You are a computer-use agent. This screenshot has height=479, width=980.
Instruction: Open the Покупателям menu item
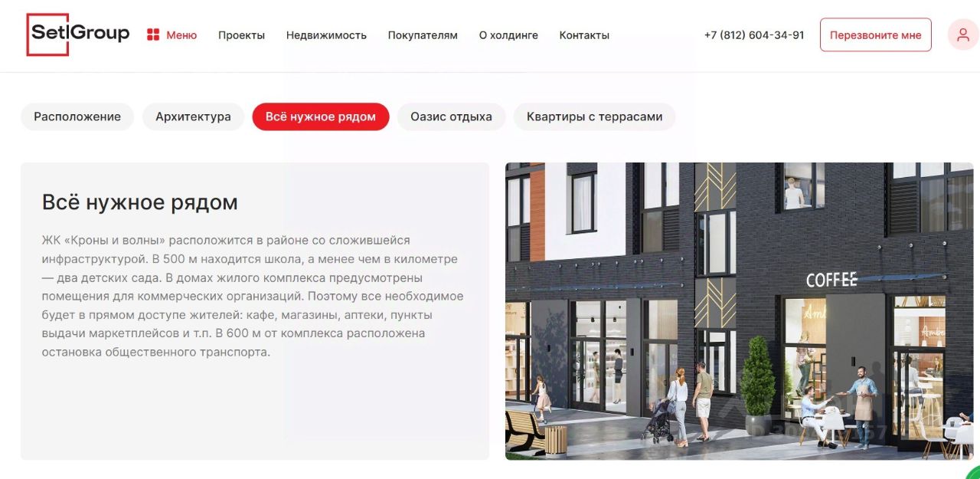click(423, 35)
